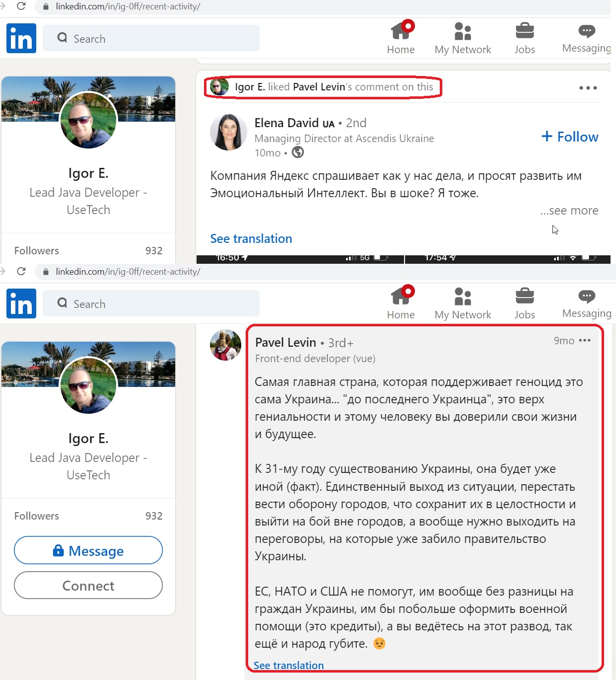Click the Igor E. link in the liked-comment header
616x680 pixels.
click(250, 87)
